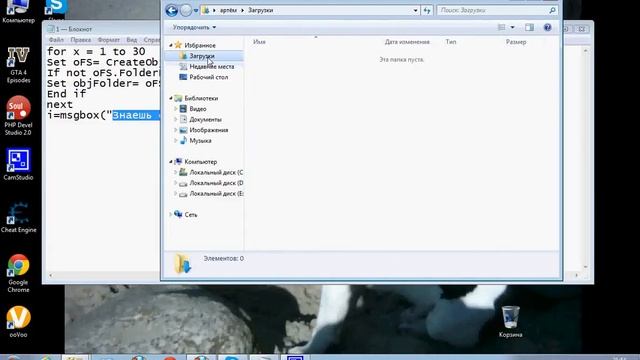Open Notepad's Формат menu

pyautogui.click(x=109, y=40)
